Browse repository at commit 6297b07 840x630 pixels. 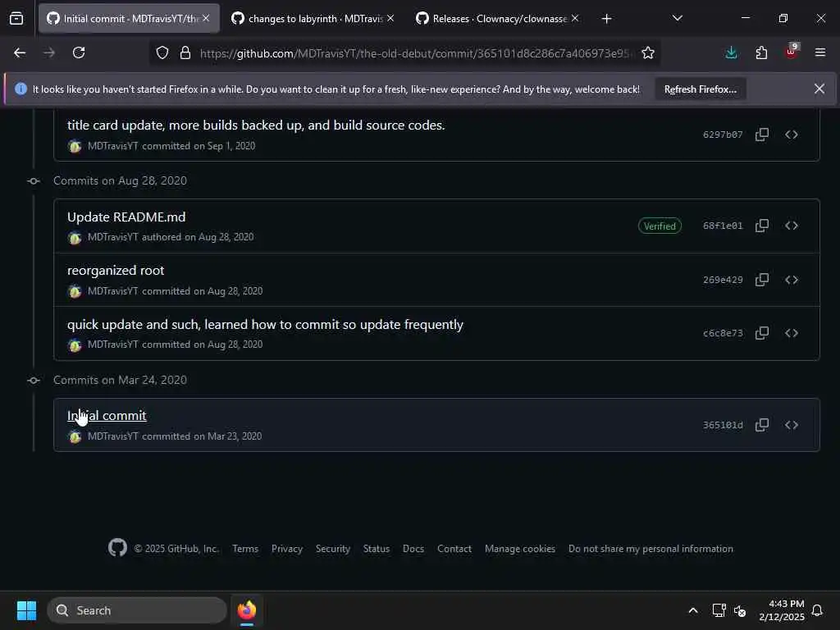click(792, 135)
